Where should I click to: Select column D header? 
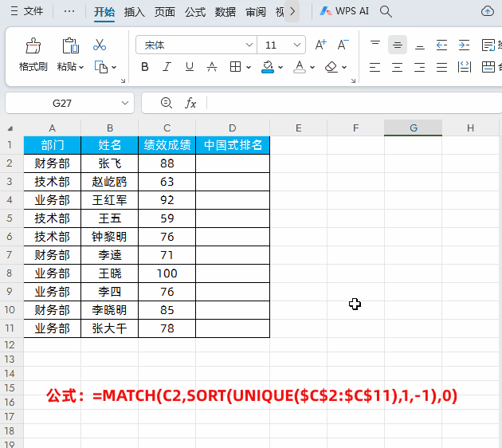point(233,128)
